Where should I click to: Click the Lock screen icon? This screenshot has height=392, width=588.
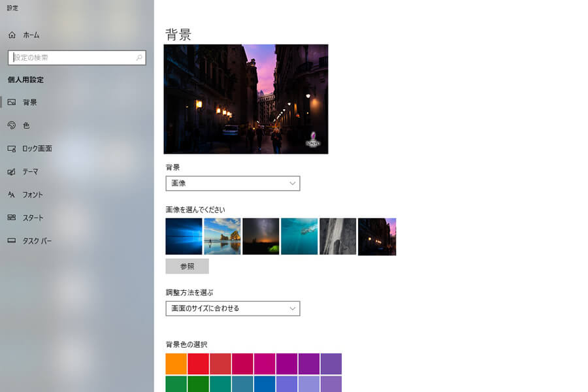click(x=12, y=149)
